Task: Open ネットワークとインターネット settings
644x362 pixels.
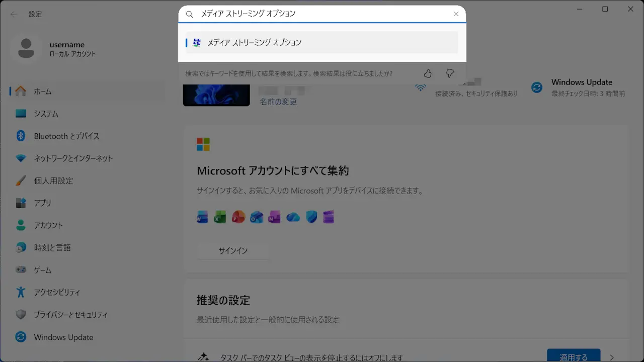Action: [73, 158]
